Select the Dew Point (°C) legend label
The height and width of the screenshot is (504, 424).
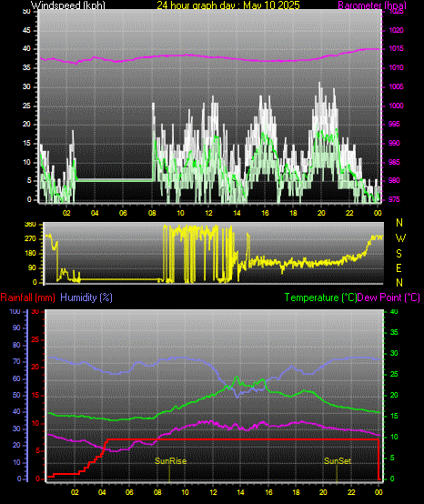pyautogui.click(x=389, y=297)
